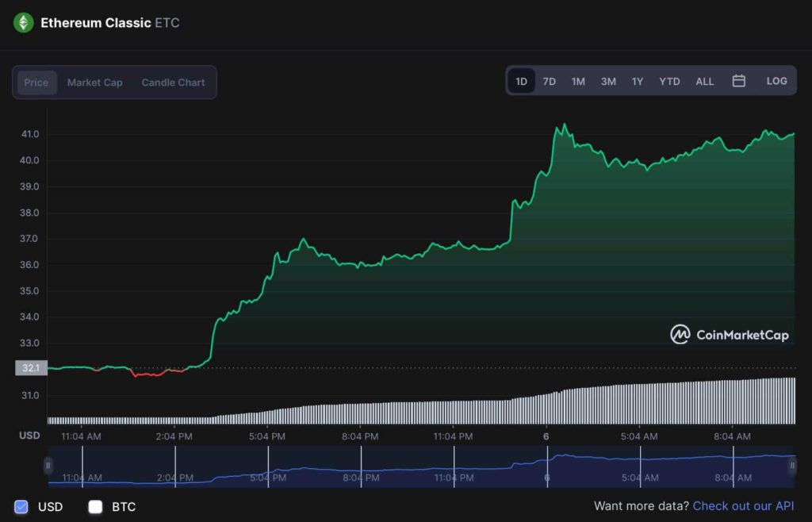The width and height of the screenshot is (812, 522).
Task: Switch to the Market Cap tab
Action: (95, 83)
